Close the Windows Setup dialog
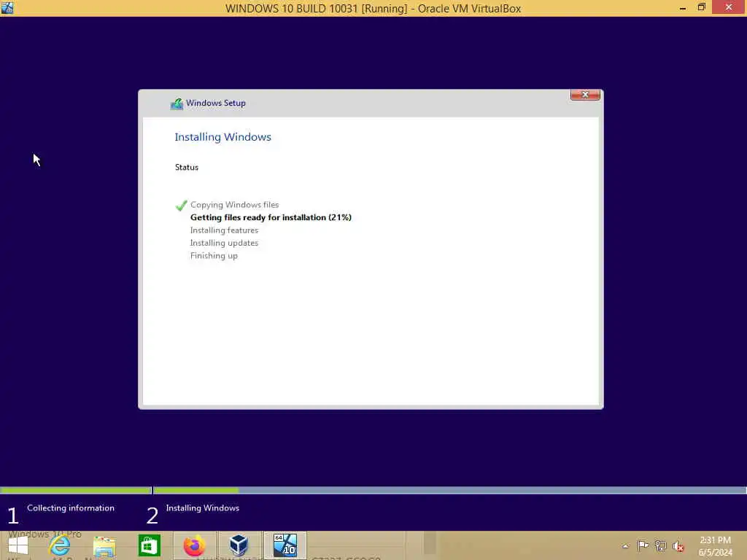The width and height of the screenshot is (747, 560). pyautogui.click(x=585, y=95)
